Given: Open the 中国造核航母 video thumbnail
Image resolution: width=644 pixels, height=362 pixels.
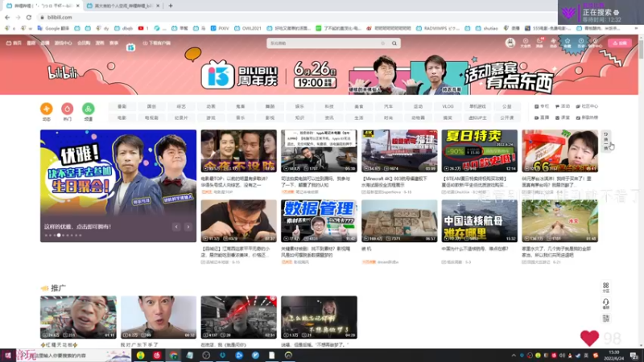Looking at the screenshot, I should [x=479, y=220].
